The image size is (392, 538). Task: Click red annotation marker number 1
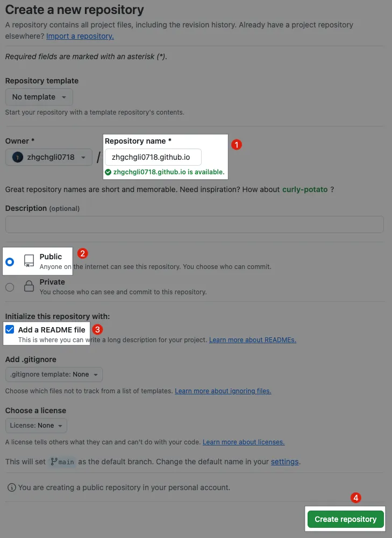pyautogui.click(x=236, y=145)
